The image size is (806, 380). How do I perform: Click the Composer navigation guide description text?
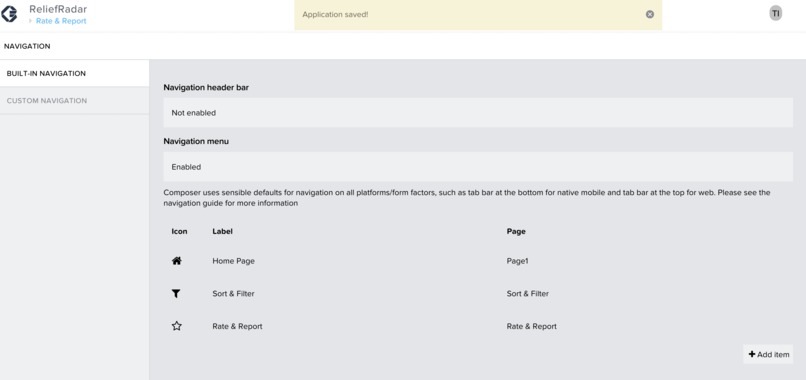467,198
